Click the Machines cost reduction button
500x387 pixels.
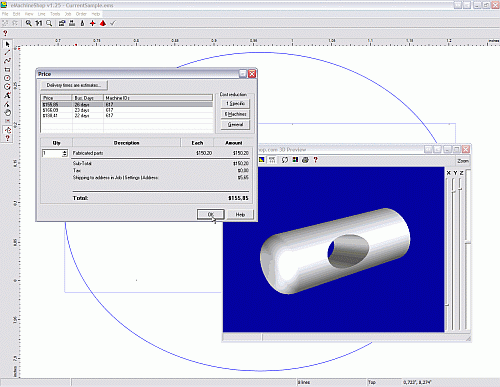click(235, 114)
